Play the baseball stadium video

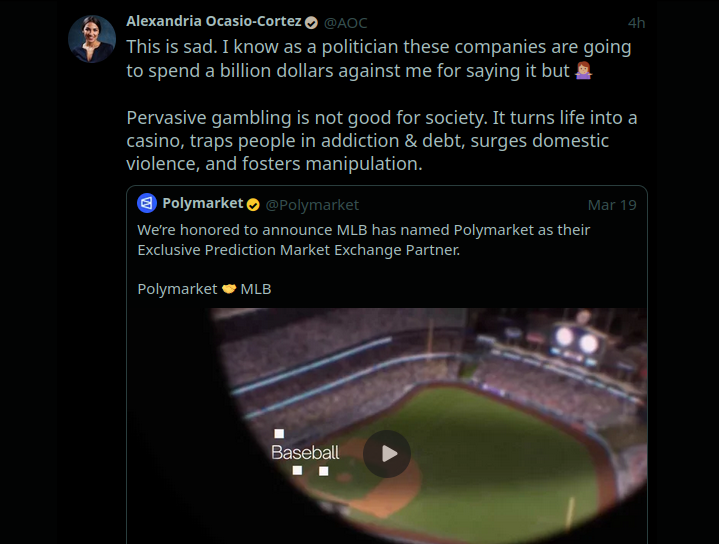point(387,454)
